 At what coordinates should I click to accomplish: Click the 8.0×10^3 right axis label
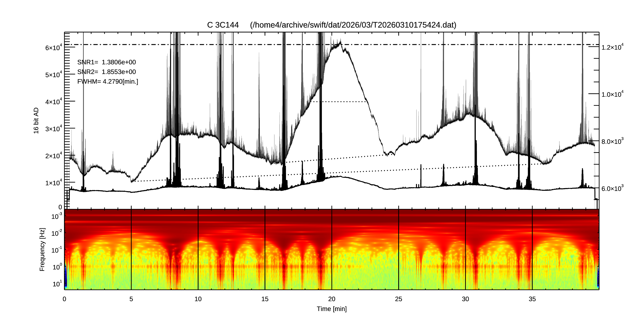[x=612, y=141]
